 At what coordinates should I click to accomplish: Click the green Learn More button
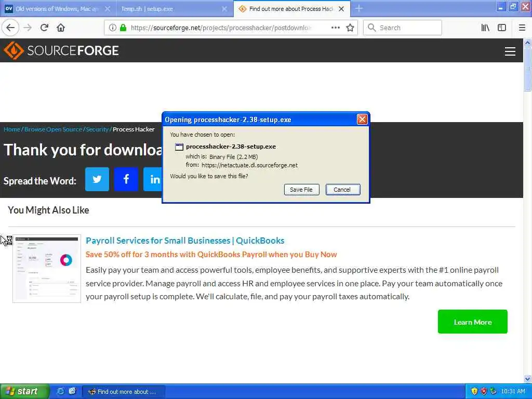pos(472,322)
